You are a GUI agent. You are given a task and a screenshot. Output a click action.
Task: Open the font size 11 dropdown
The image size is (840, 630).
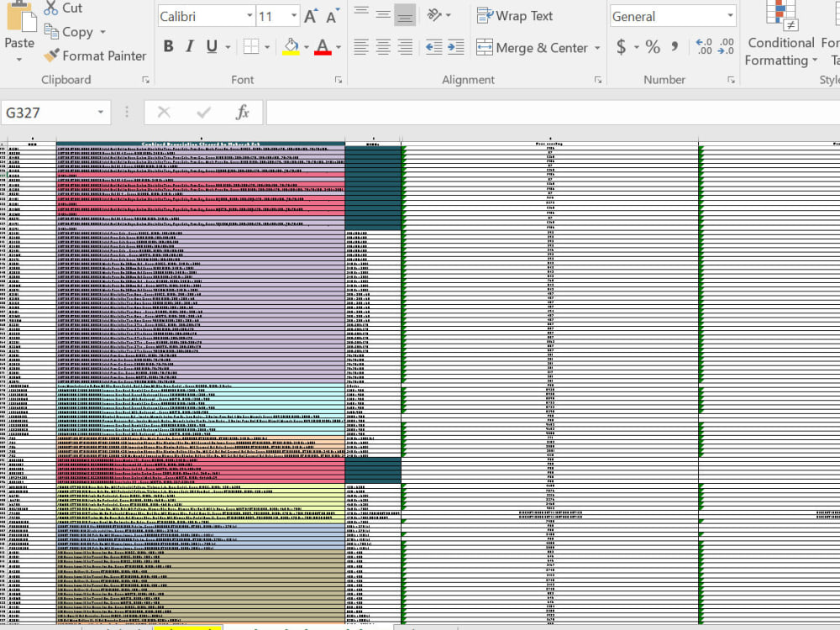coord(294,16)
